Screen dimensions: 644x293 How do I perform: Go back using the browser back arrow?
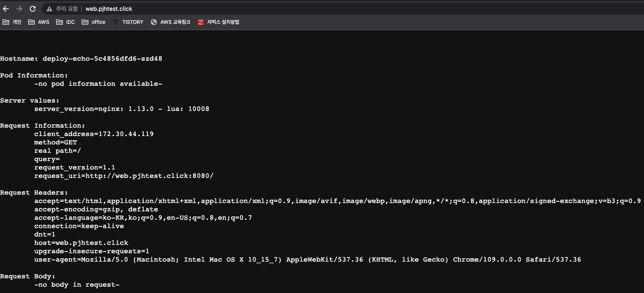point(6,9)
